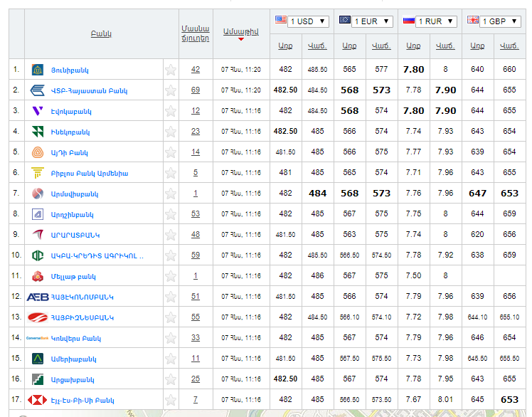Sort by Ամսաթիվ date column header
The image size is (532, 417).
click(x=241, y=31)
